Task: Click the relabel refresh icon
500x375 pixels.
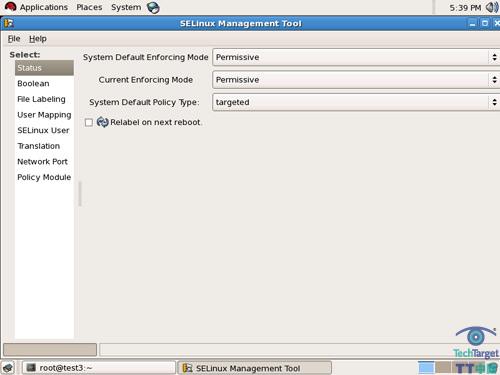Action: click(102, 122)
